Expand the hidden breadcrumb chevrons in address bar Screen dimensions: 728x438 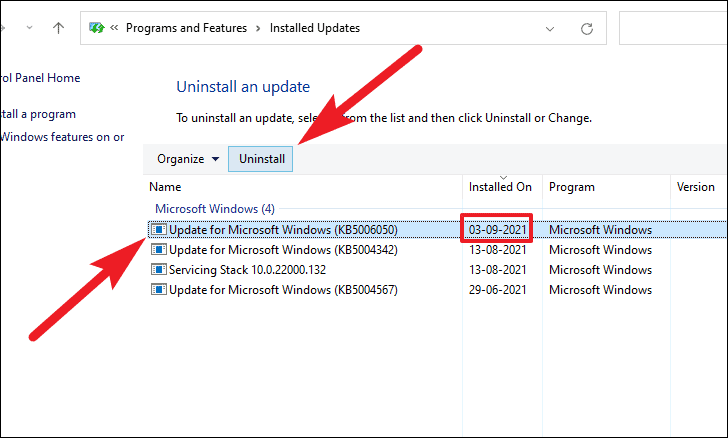(x=114, y=28)
